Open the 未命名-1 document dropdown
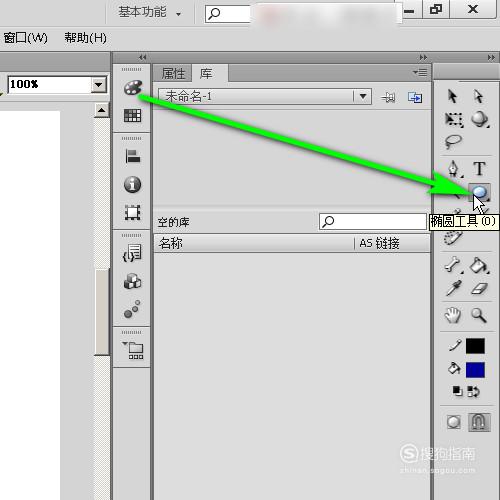500x500 pixels. click(363, 97)
